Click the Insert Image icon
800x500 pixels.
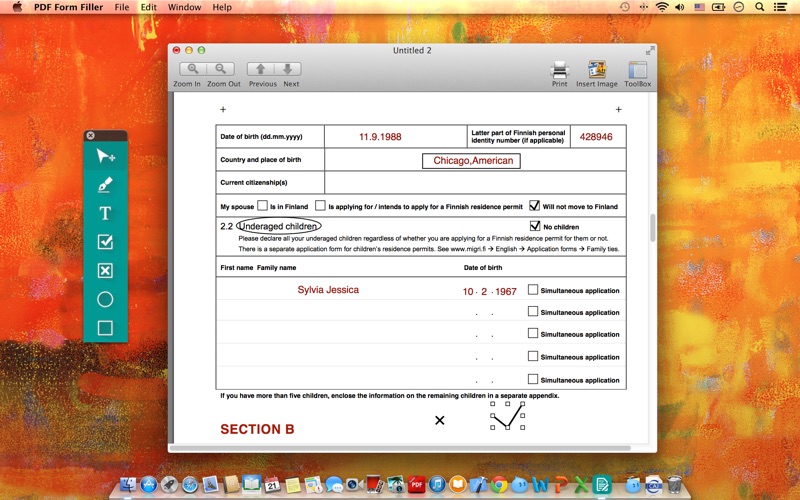click(596, 69)
